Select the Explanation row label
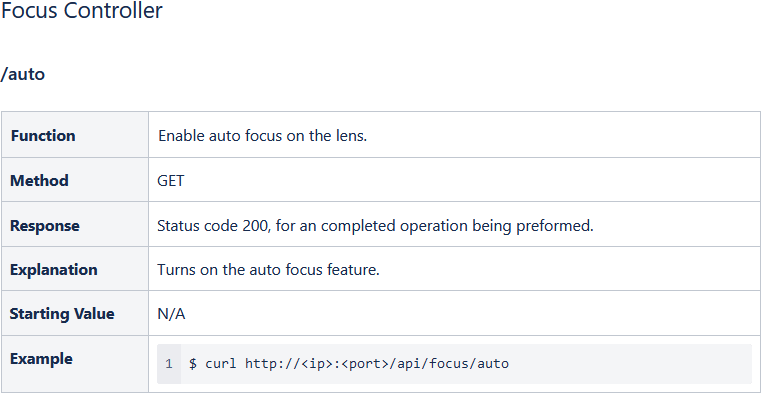 pos(54,269)
